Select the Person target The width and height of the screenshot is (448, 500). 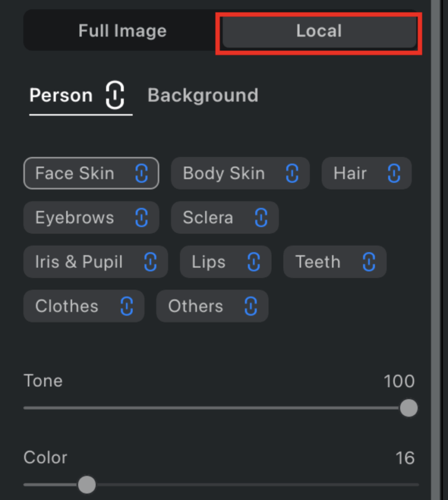[x=61, y=95]
